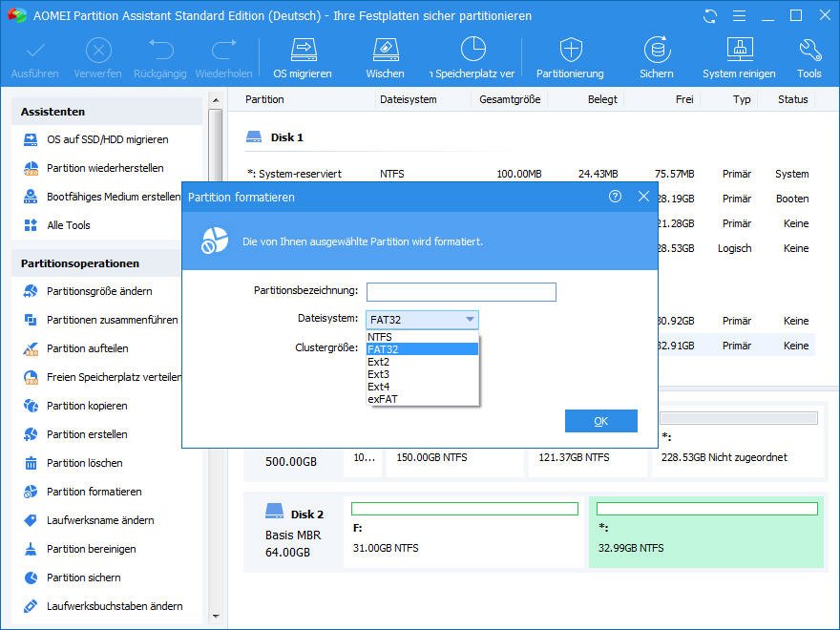Click the Partition column header
This screenshot has width=840, height=630.
(x=264, y=99)
